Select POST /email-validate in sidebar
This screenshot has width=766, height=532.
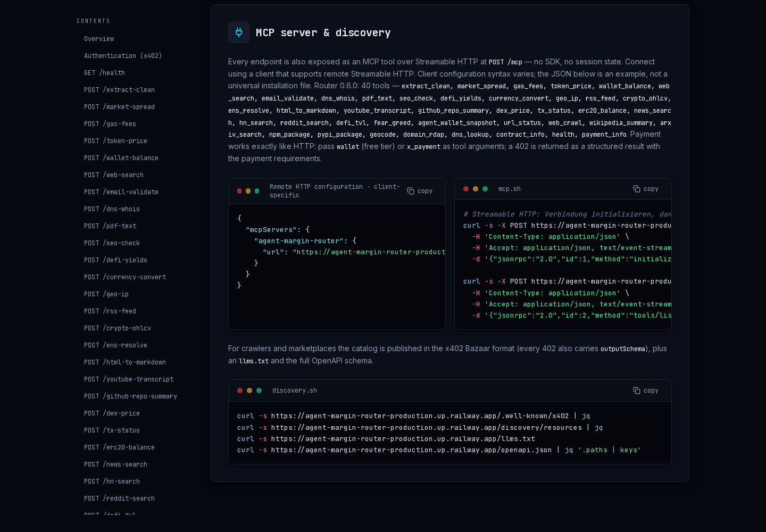coord(121,192)
